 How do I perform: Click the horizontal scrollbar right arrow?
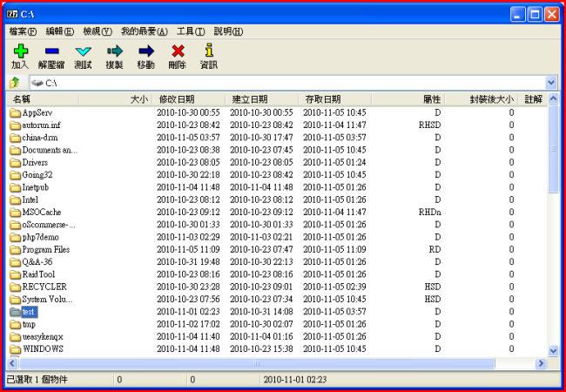540,362
